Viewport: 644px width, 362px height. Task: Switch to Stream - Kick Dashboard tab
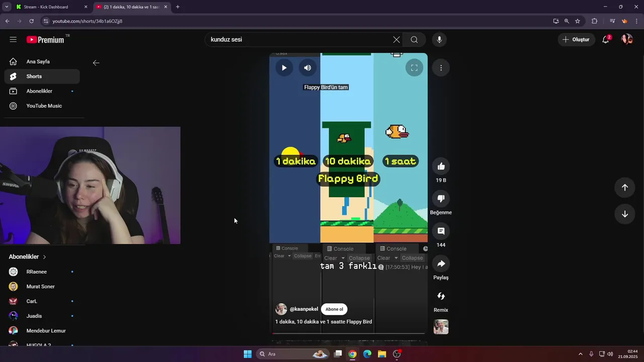(x=51, y=7)
